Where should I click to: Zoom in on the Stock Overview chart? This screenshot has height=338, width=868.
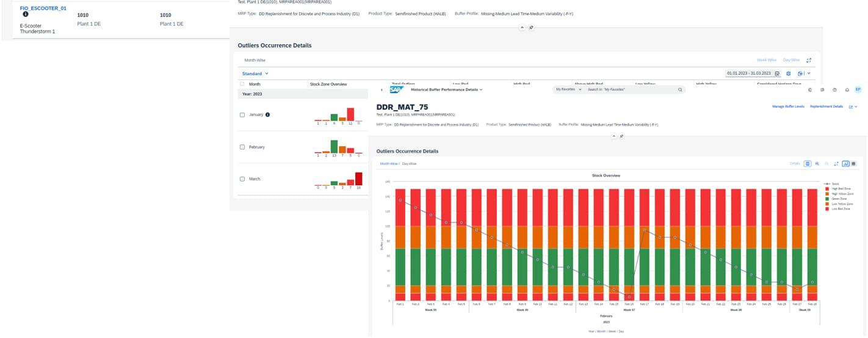[x=817, y=164]
